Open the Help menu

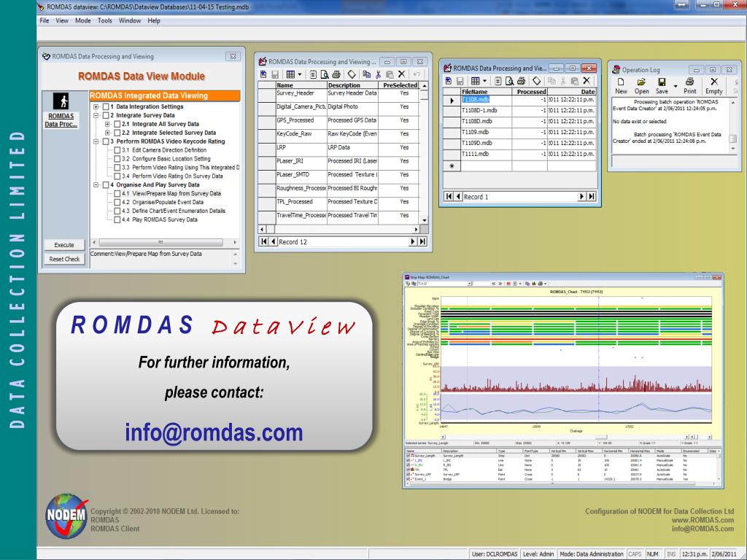coord(153,20)
